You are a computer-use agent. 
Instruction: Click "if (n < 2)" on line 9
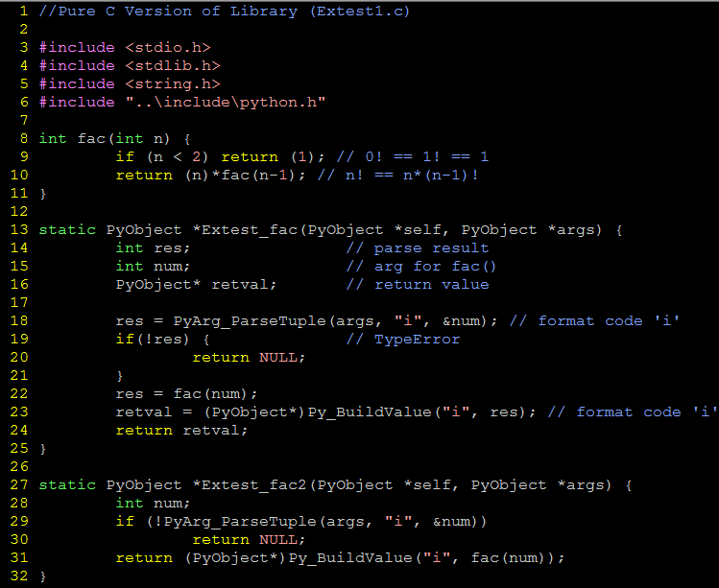[x=162, y=156]
